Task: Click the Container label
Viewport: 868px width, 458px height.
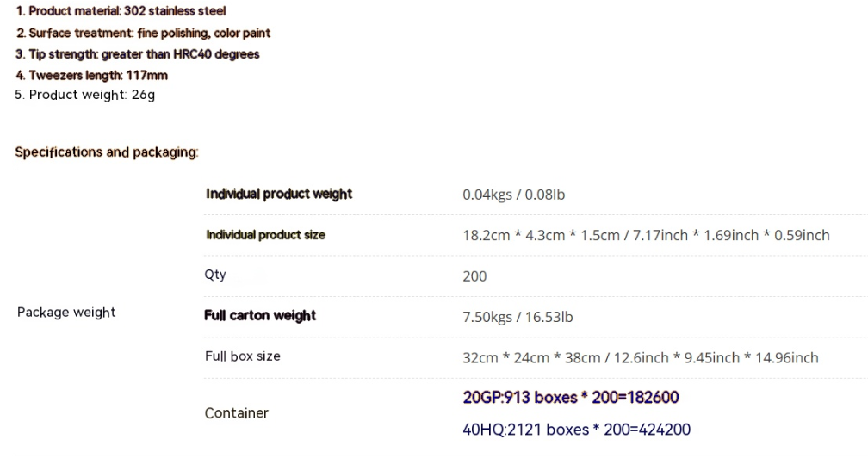Action: coord(237,413)
